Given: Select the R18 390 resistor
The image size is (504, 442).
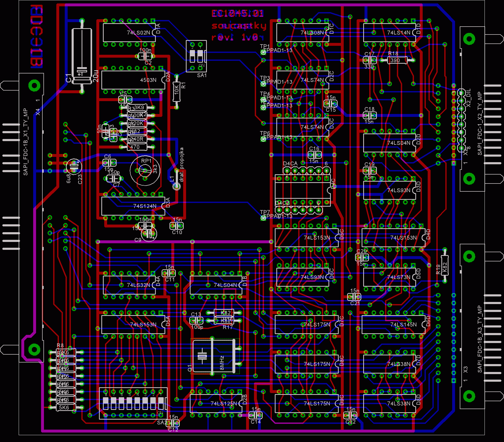Looking at the screenshot, I should pyautogui.click(x=397, y=60).
